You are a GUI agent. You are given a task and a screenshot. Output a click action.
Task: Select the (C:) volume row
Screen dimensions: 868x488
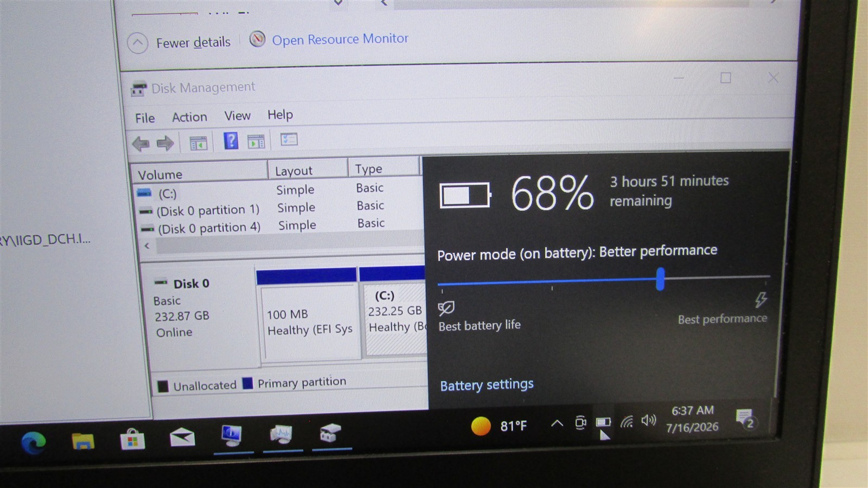click(x=278, y=191)
